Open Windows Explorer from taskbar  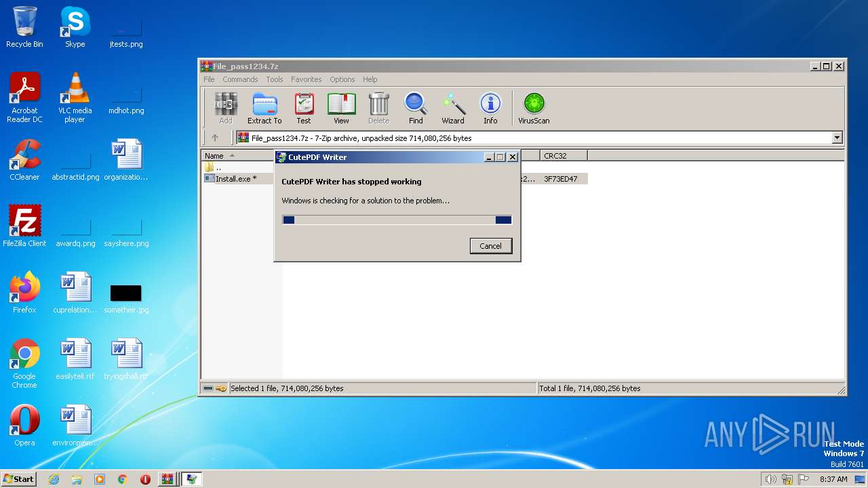point(77,479)
